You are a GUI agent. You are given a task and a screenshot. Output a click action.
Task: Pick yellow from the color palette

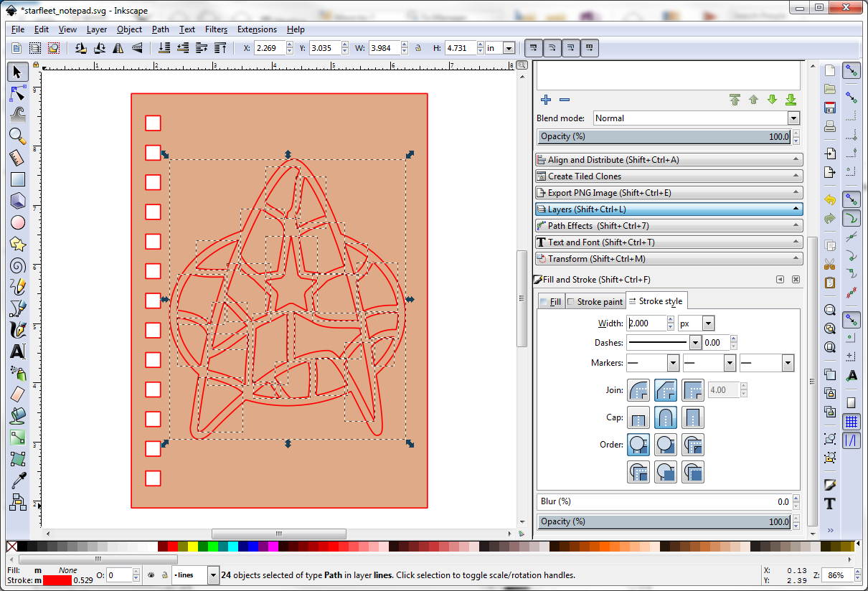193,547
